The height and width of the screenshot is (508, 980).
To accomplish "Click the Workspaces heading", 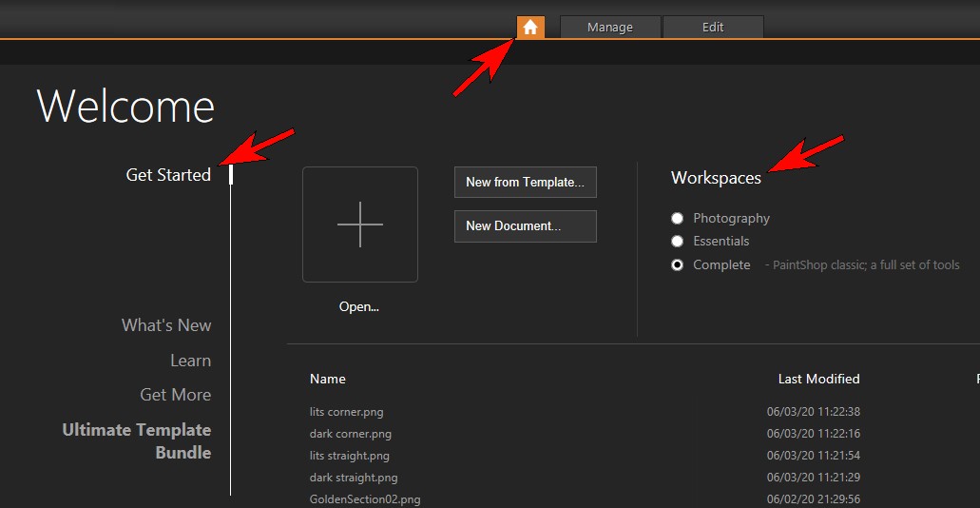I will [717, 178].
